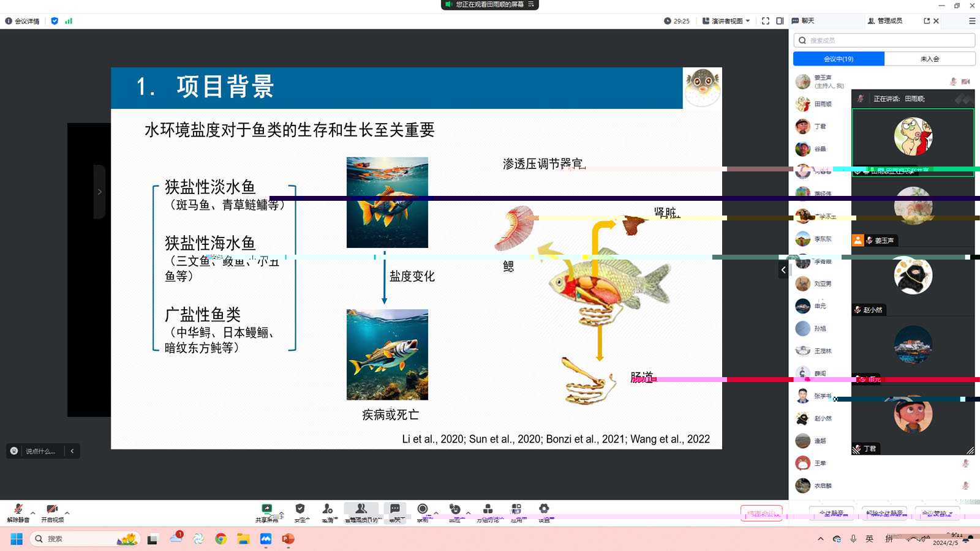Toggle the side panel layout icon

[780, 21]
